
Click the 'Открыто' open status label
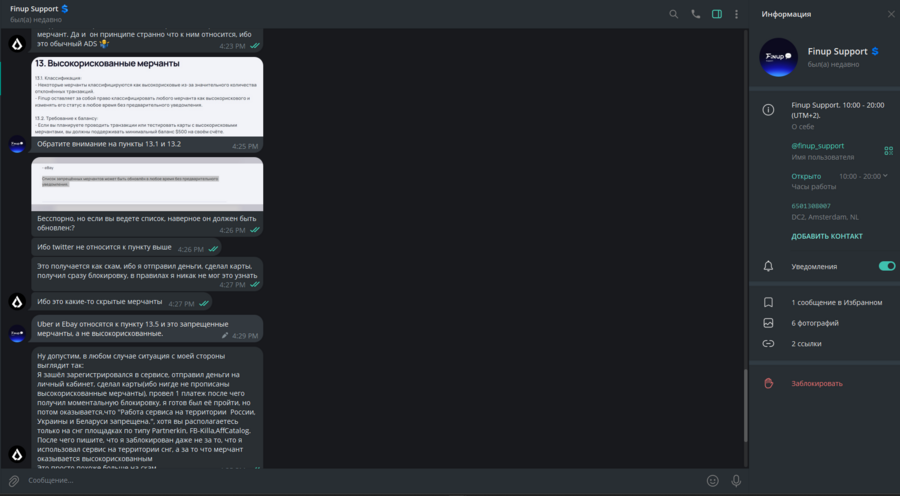806,176
